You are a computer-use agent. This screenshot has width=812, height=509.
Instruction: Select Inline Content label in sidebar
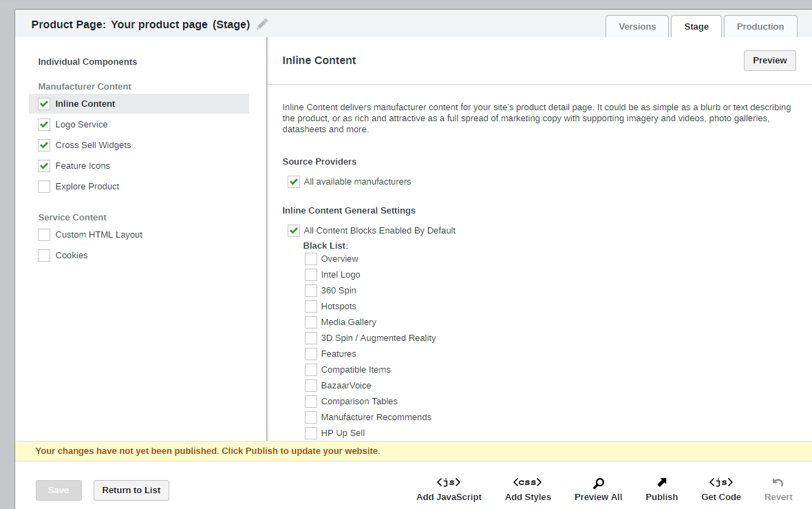point(85,104)
